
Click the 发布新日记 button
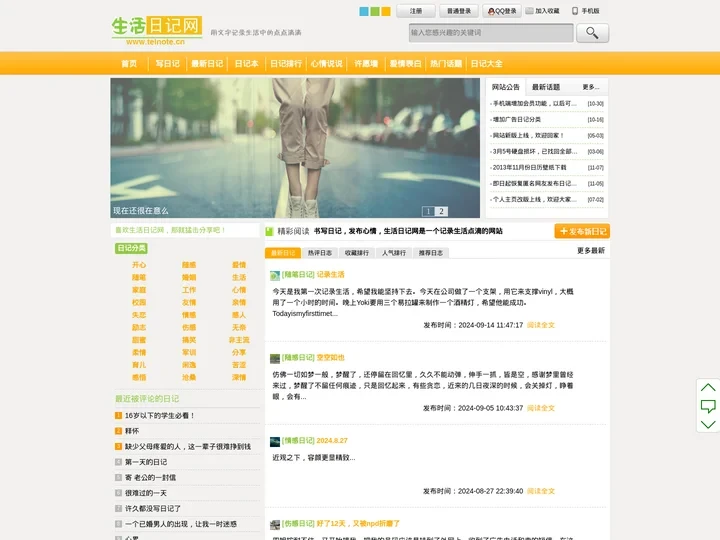pyautogui.click(x=582, y=231)
